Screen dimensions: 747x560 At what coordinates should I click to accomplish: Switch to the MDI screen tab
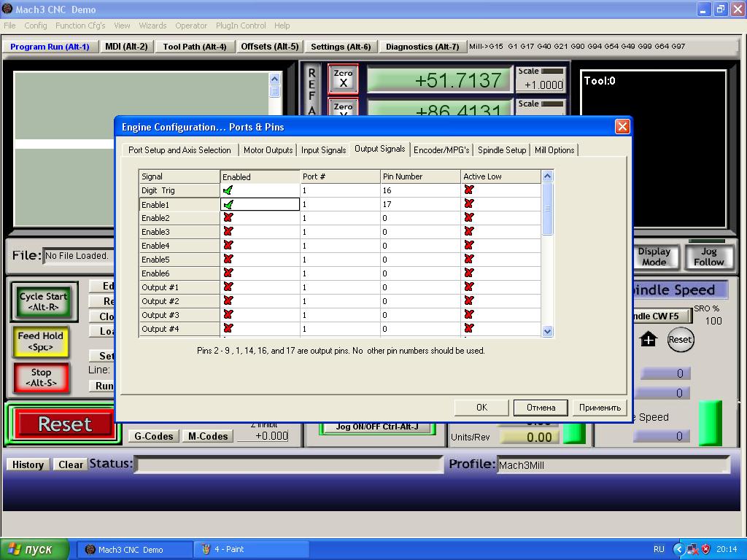pos(126,47)
